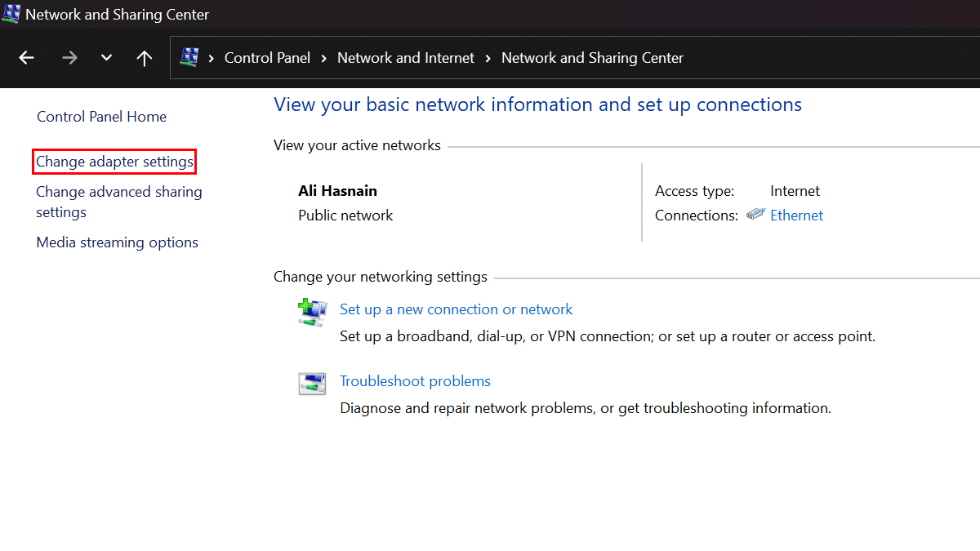Open the recent pages dropdown chevron
The height and width of the screenshot is (551, 980).
tap(105, 57)
